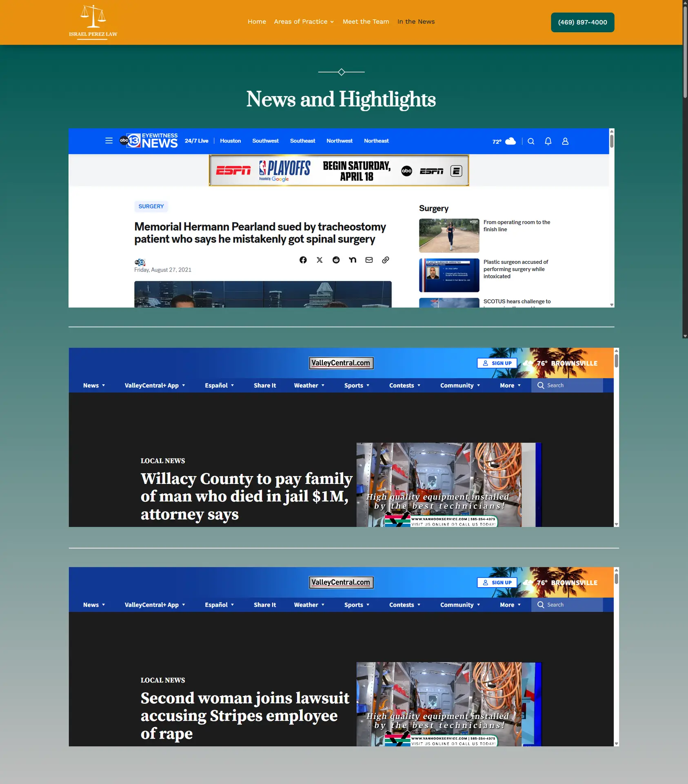Share the article on Facebook
This screenshot has width=688, height=784.
tap(303, 260)
